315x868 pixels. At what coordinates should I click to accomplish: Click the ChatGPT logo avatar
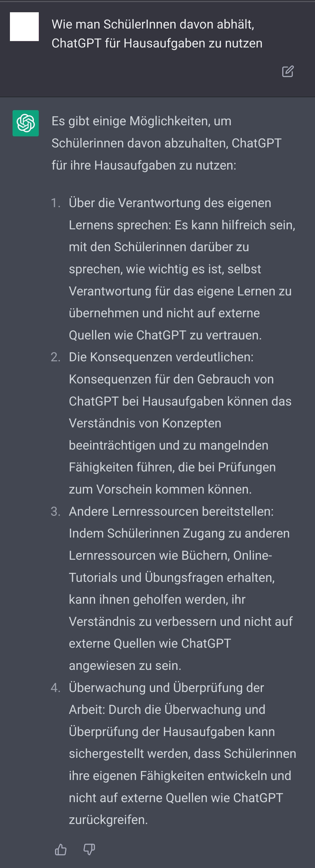pos(26,123)
